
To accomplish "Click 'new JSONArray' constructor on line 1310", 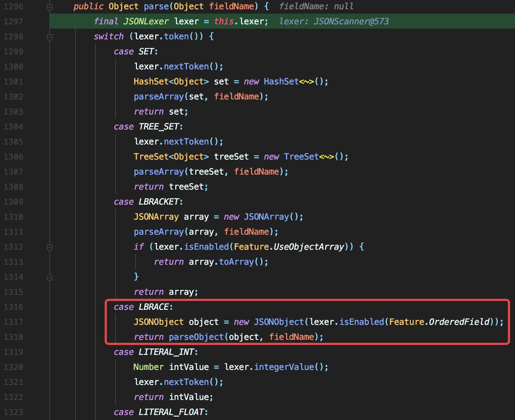I will click(x=266, y=217).
